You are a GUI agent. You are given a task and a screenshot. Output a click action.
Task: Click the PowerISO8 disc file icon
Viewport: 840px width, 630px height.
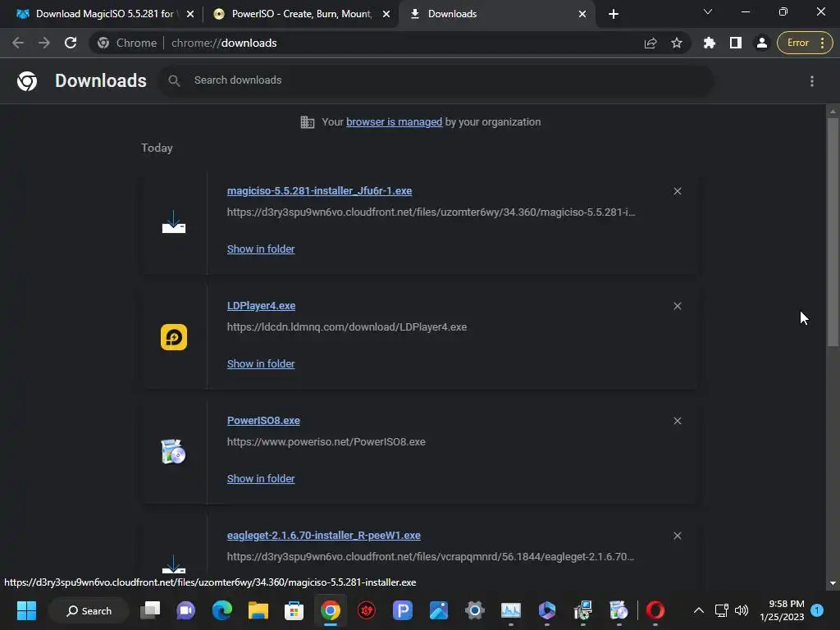pos(174,452)
